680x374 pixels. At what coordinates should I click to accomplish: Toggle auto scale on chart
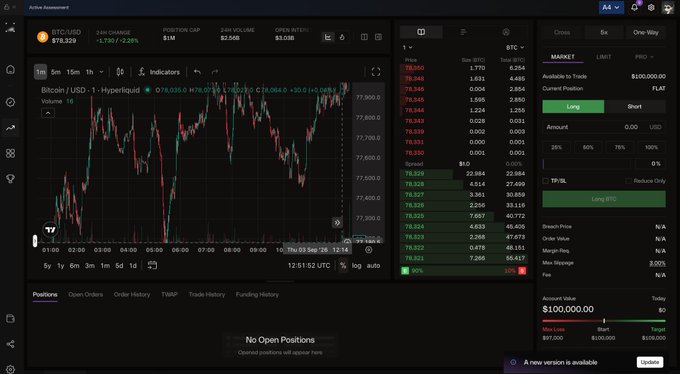pos(373,266)
